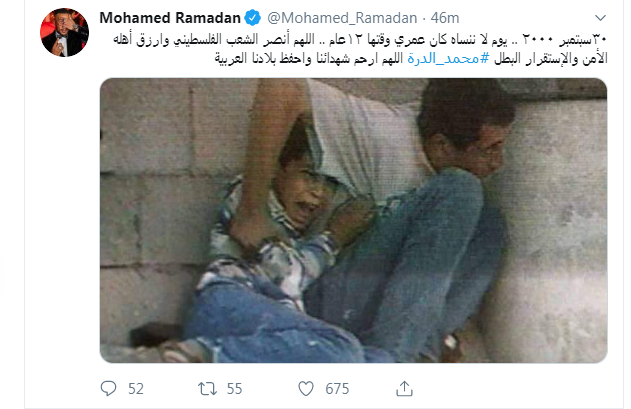Enlarge the attached photo in the tweet

tap(353, 220)
